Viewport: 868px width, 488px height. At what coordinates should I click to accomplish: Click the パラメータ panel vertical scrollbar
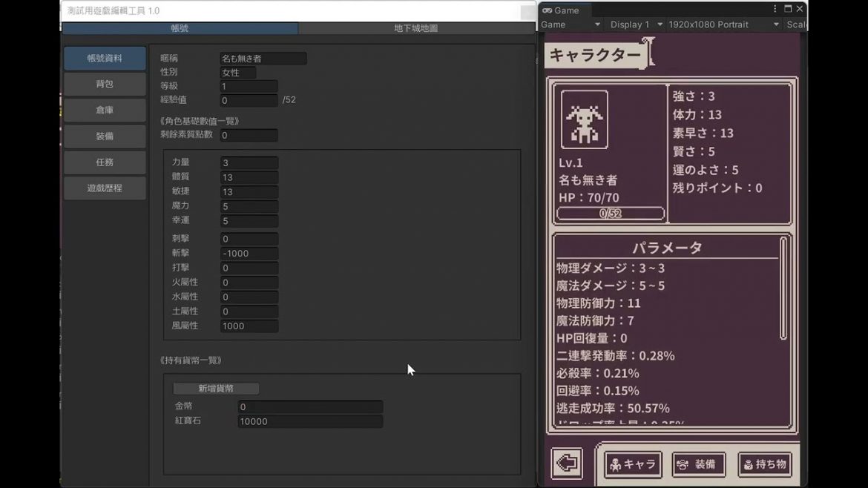point(783,289)
